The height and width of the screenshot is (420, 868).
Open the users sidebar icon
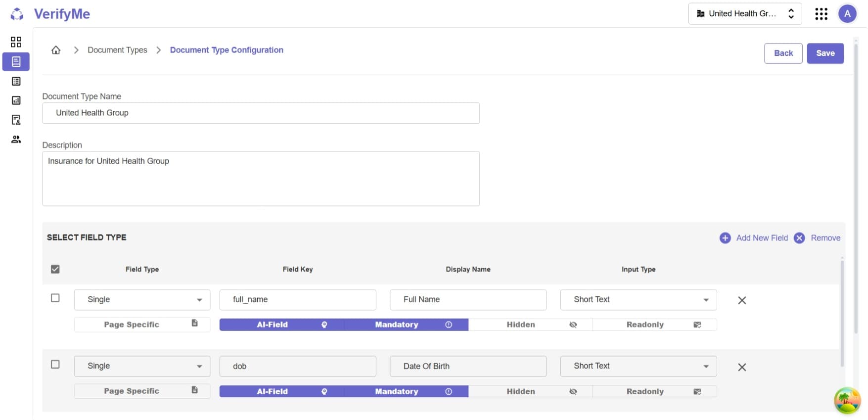click(x=16, y=140)
